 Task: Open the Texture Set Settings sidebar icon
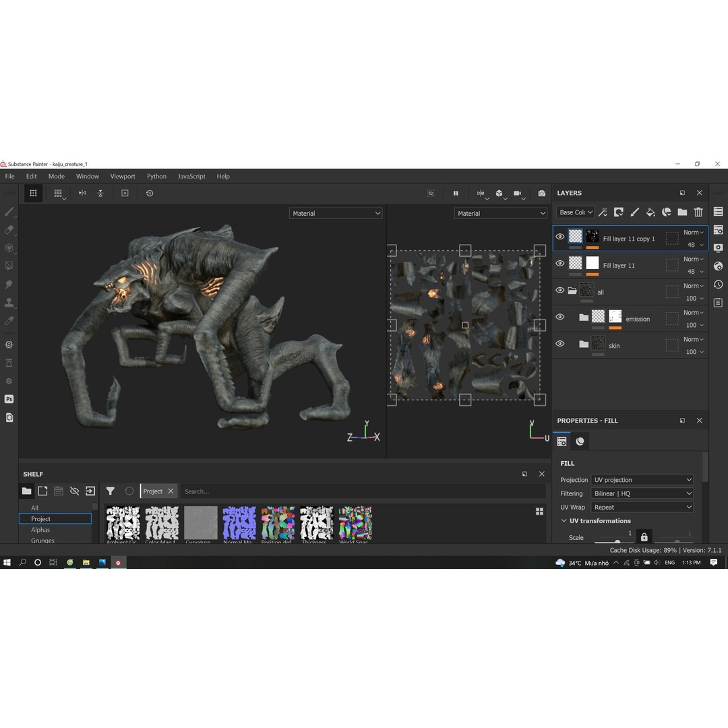tap(719, 230)
